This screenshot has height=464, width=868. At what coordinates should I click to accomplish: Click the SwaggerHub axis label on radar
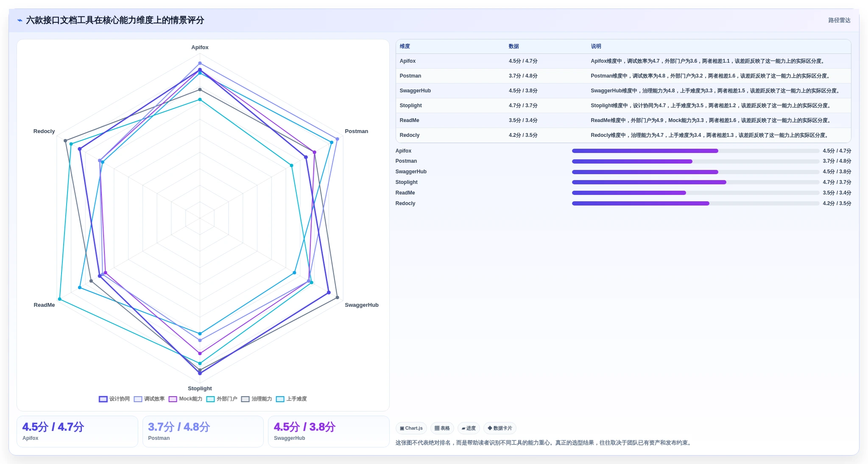click(361, 305)
